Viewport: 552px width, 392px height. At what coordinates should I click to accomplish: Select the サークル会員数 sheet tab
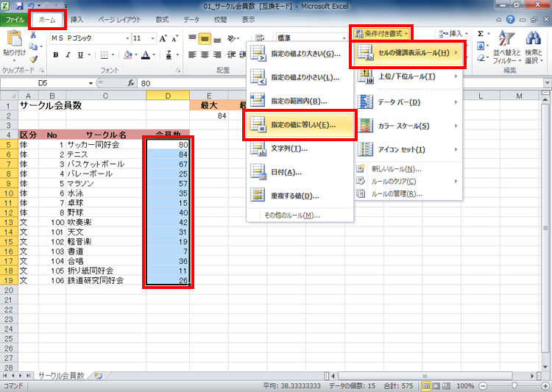(x=61, y=376)
